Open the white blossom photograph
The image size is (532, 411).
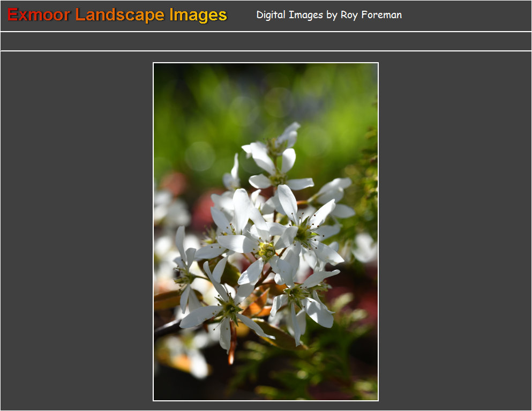click(266, 231)
